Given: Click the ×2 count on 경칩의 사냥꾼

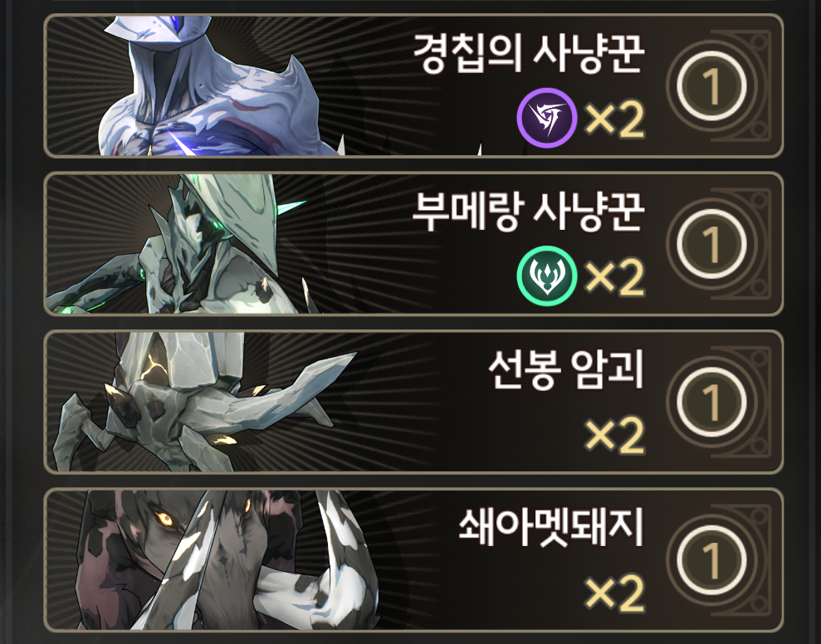Looking at the screenshot, I should [x=614, y=120].
